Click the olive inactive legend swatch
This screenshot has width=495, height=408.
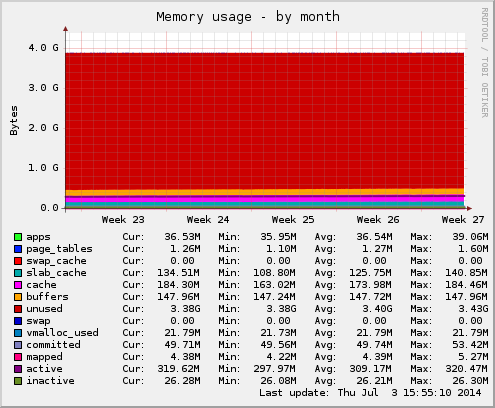pos(18,381)
